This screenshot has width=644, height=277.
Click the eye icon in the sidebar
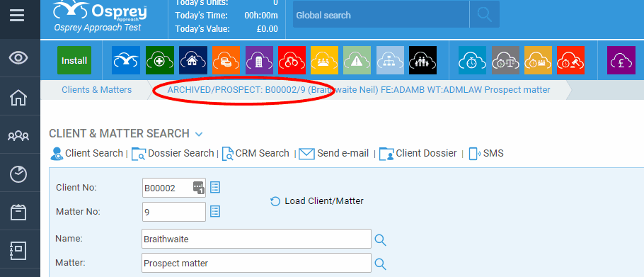[x=18, y=57]
